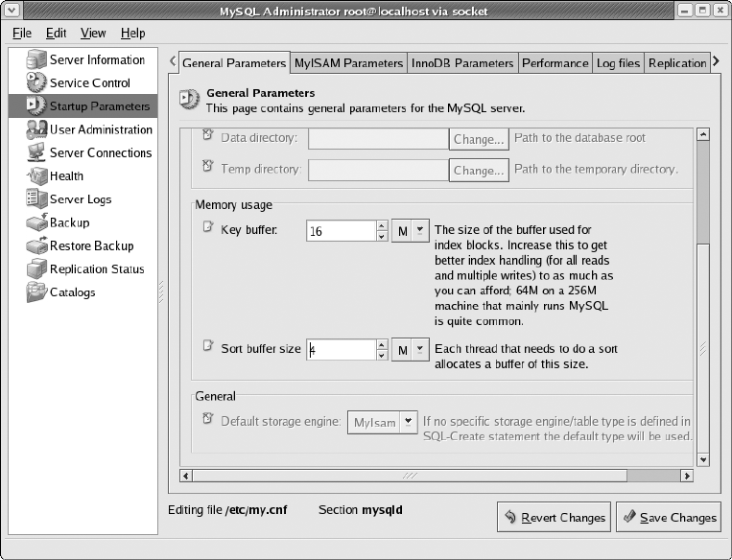Click the horizontal scrollbar right arrow
Screen dimensions: 732x560
coord(687,476)
